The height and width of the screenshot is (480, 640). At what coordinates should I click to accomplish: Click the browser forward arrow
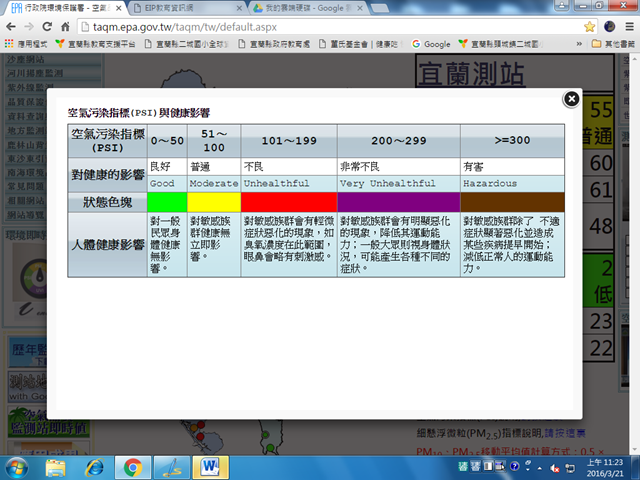pyautogui.click(x=29, y=27)
